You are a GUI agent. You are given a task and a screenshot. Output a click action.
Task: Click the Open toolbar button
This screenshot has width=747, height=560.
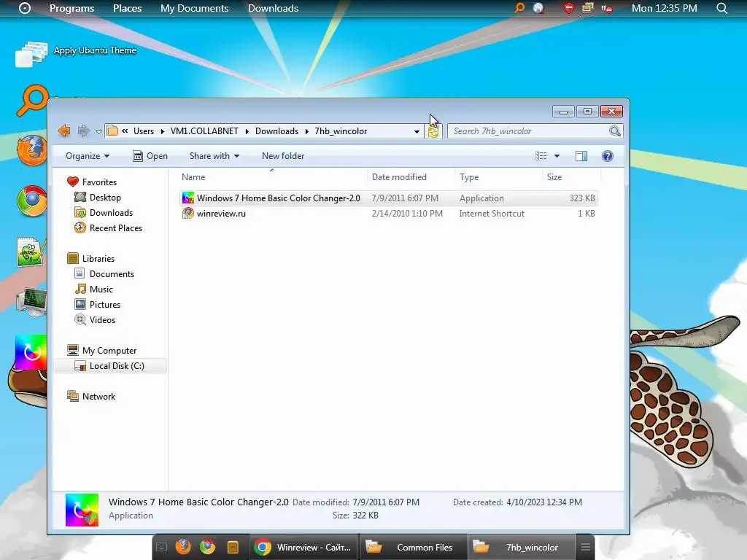(150, 156)
